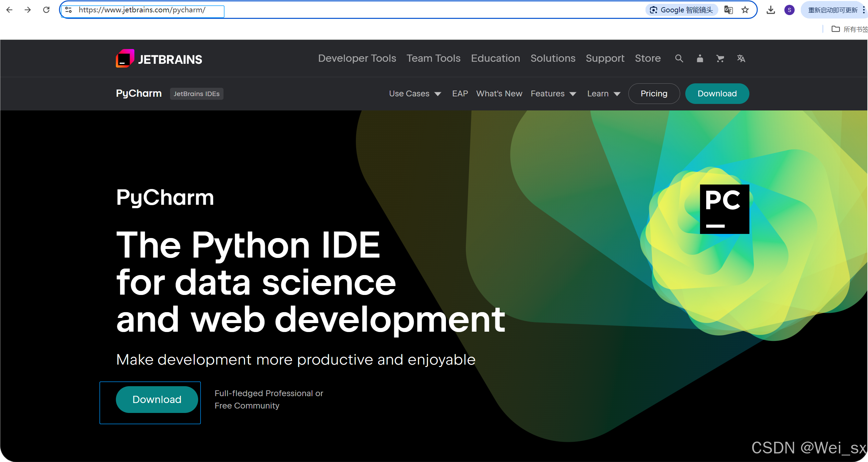The width and height of the screenshot is (868, 462).
Task: Open the all bookmarks folder
Action: (849, 29)
